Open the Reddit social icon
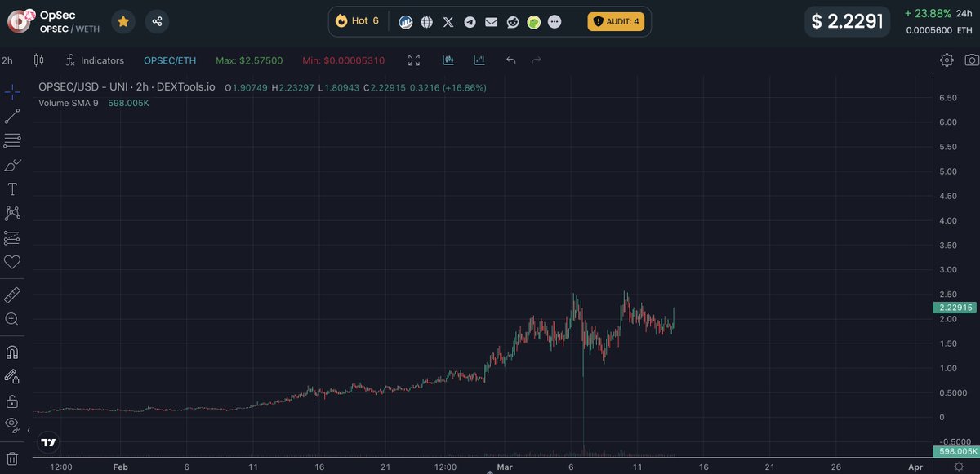 (x=512, y=22)
